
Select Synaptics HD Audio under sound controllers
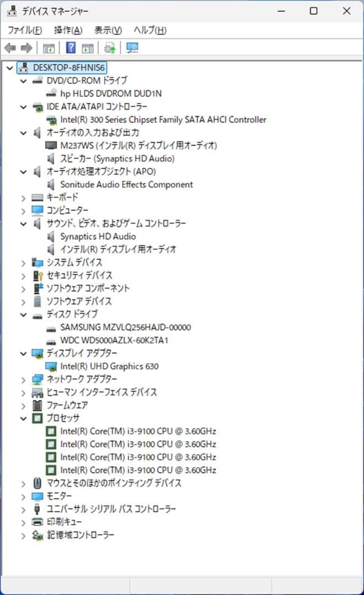pyautogui.click(x=98, y=236)
